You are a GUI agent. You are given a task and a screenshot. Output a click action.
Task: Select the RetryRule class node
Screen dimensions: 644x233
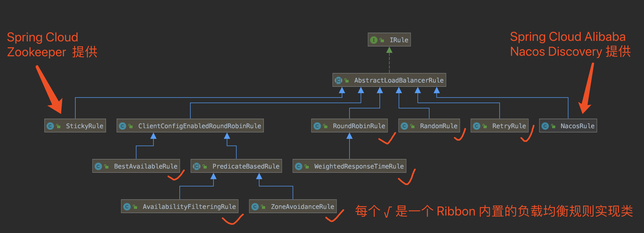tap(499, 126)
